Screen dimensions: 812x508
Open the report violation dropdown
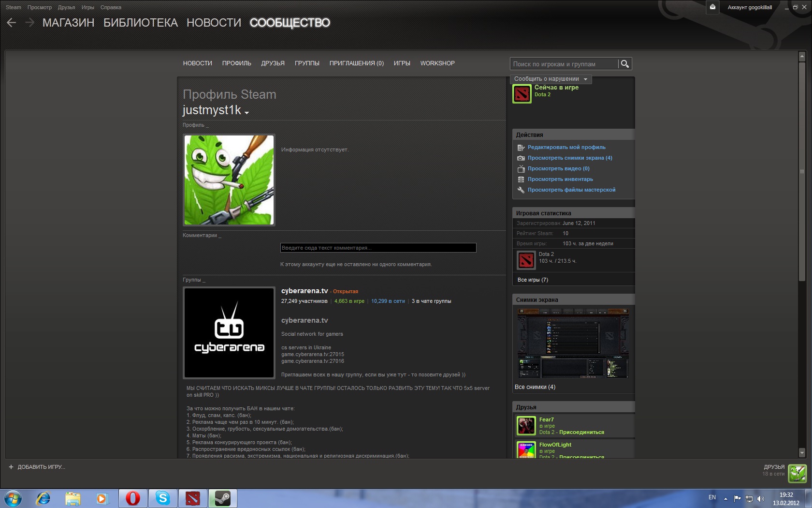[551, 79]
